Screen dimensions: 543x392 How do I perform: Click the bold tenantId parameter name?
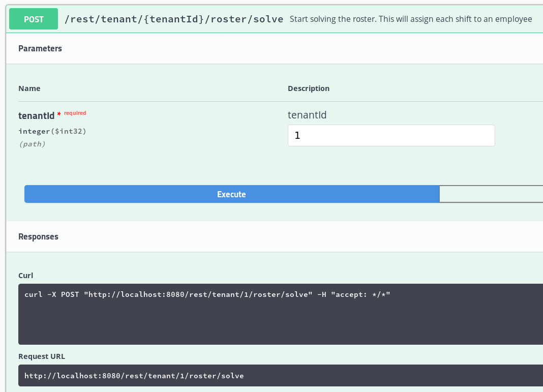(x=36, y=116)
